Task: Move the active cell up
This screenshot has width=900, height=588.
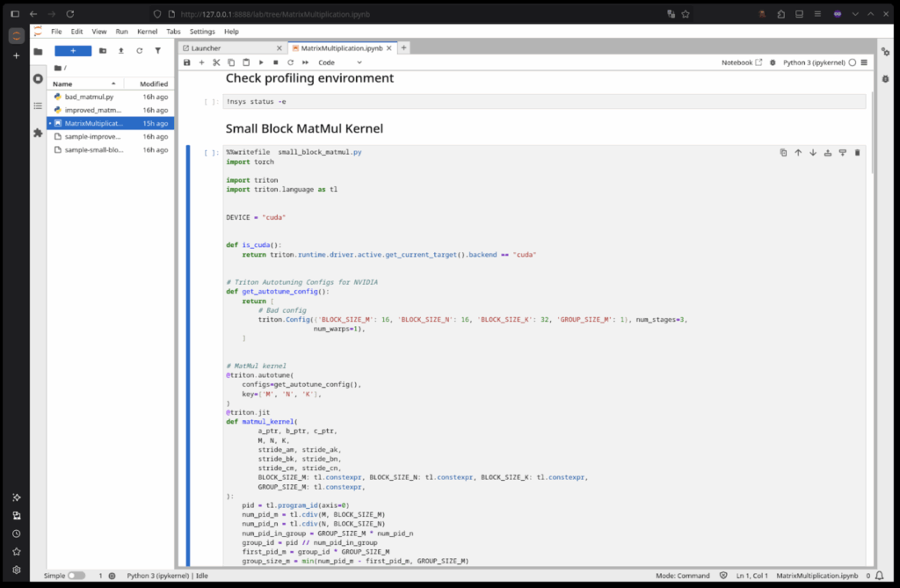Action: point(798,152)
